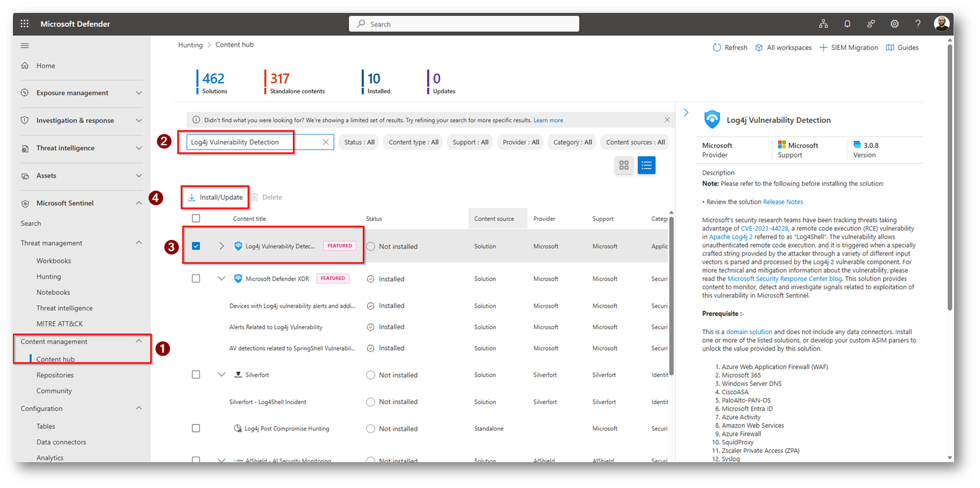Collapse the navigation hamburger menu
This screenshot has width=980, height=488.
tap(25, 46)
